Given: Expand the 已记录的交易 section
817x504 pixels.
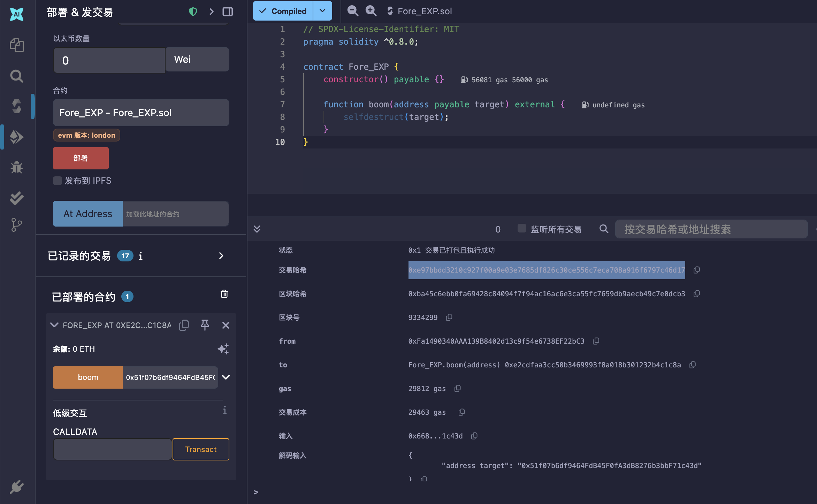Looking at the screenshot, I should [221, 256].
